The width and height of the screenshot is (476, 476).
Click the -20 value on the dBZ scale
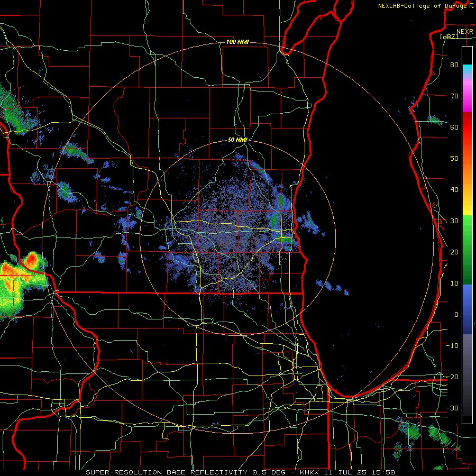coord(452,377)
